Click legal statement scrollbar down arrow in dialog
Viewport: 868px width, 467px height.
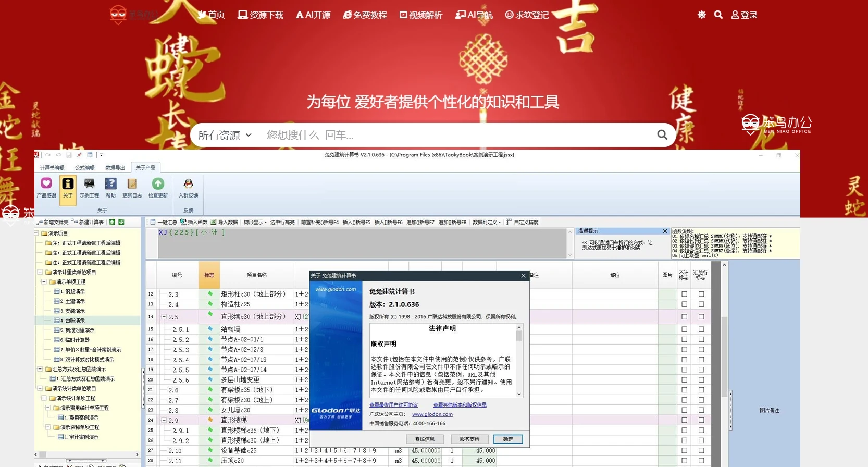click(x=519, y=394)
